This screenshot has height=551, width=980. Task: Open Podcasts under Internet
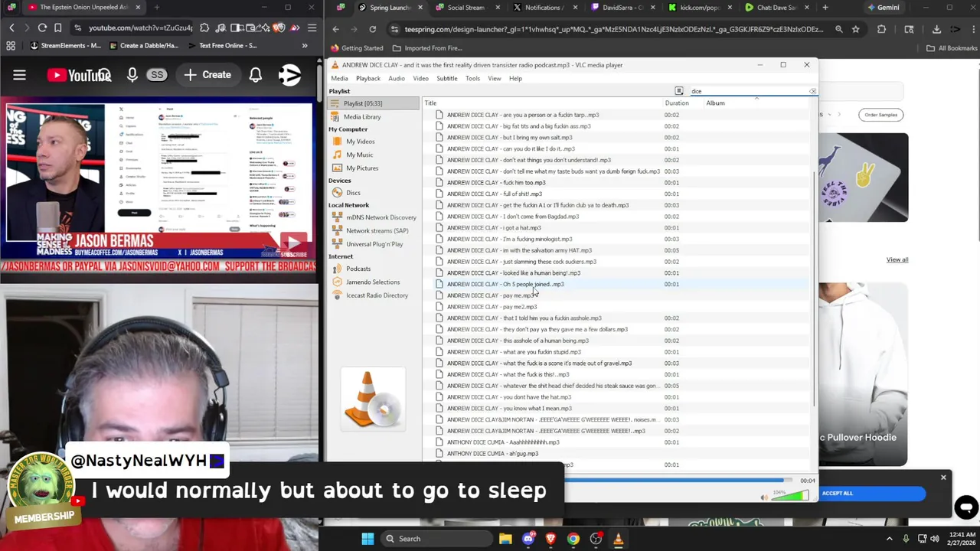tap(358, 269)
